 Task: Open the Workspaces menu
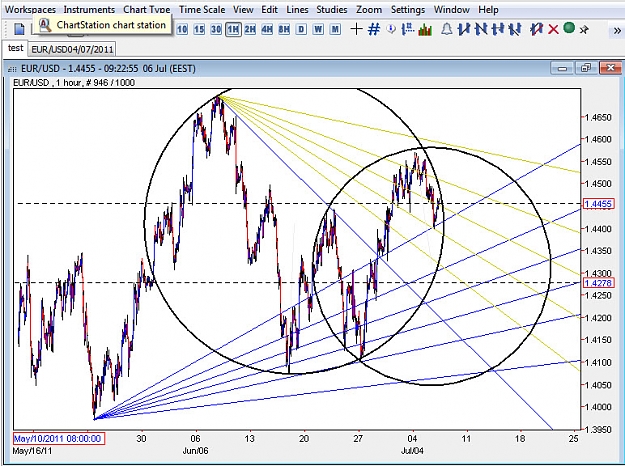pyautogui.click(x=30, y=9)
